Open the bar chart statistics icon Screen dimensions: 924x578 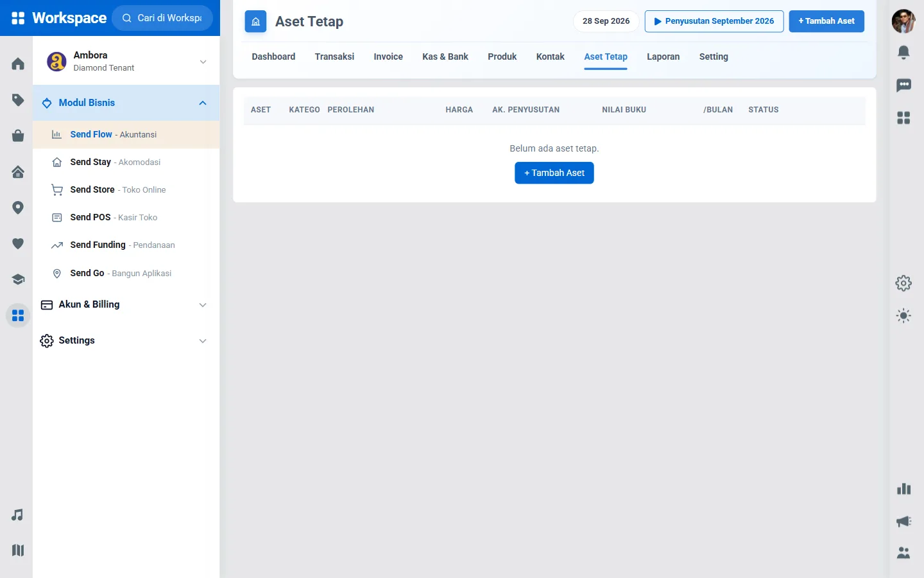tap(903, 489)
